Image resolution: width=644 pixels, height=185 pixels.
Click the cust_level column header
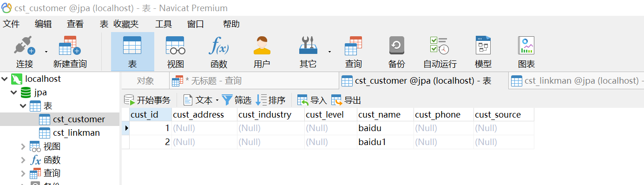click(331, 114)
